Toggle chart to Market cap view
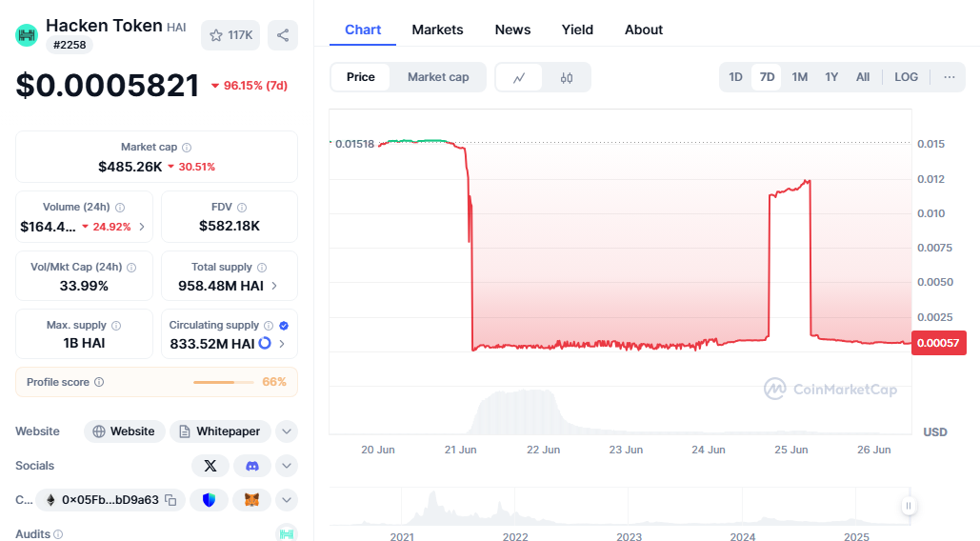The width and height of the screenshot is (980, 541). (x=438, y=77)
